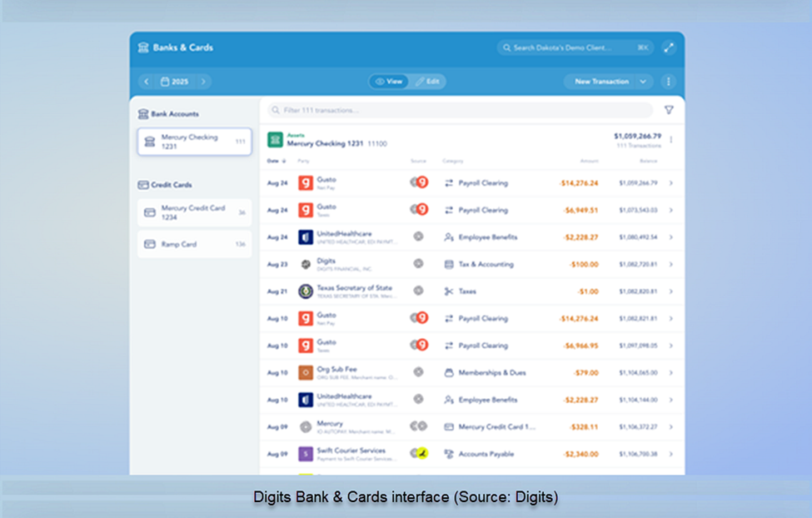Open the funnel filter icon
812x518 pixels.
(x=669, y=110)
